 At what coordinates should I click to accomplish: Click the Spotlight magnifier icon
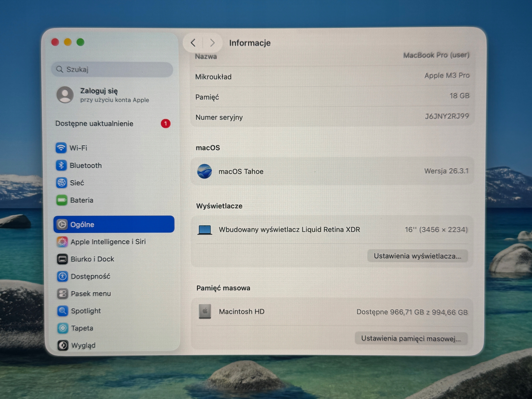[63, 311]
